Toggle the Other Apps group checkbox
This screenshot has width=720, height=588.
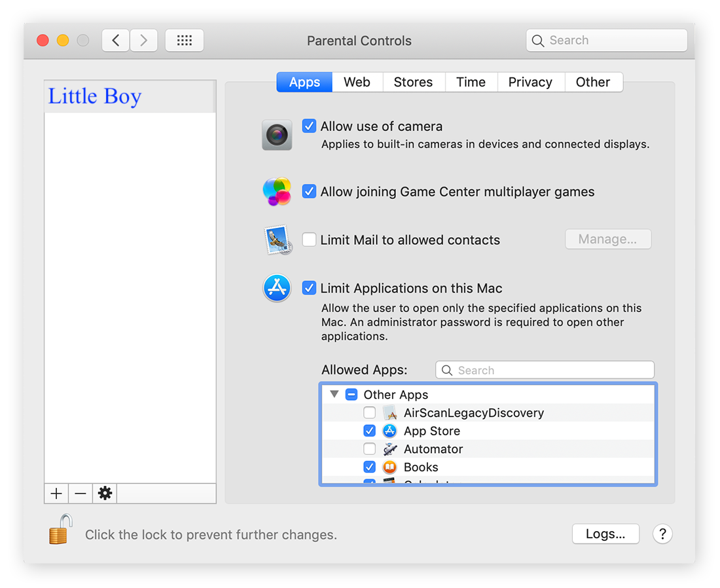[351, 394]
